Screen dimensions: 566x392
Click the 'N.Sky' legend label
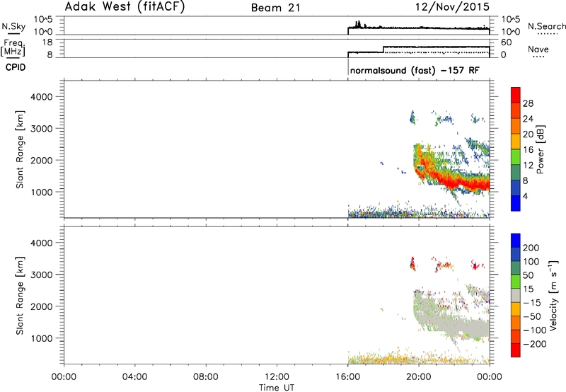13,26
